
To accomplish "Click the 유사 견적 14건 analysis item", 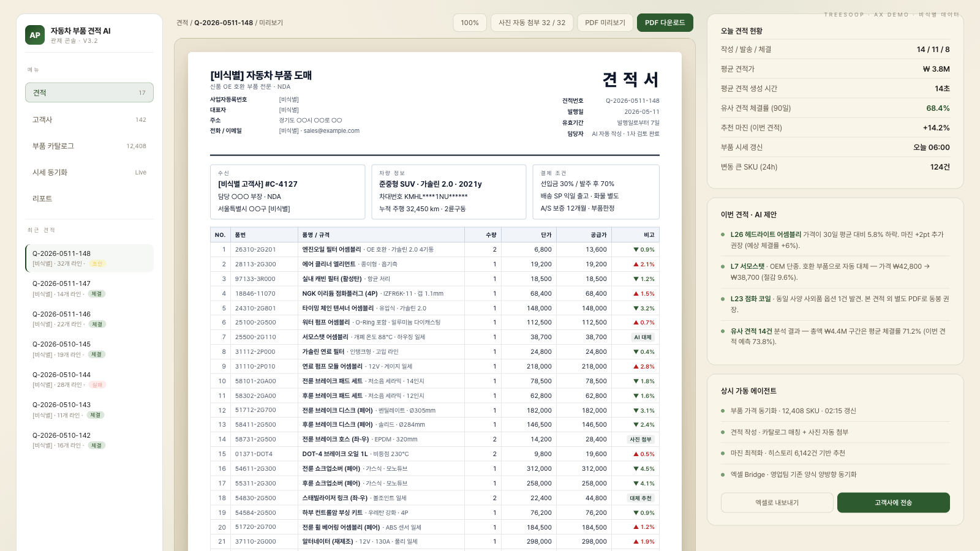I will [x=835, y=336].
